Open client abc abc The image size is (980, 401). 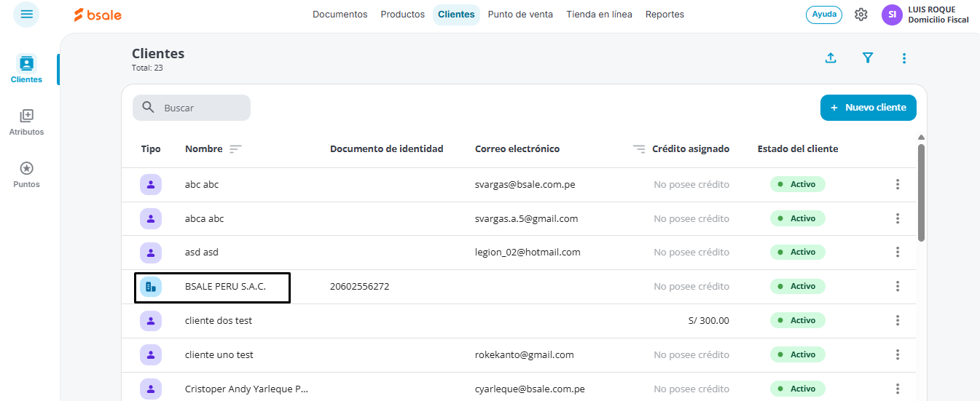point(202,185)
